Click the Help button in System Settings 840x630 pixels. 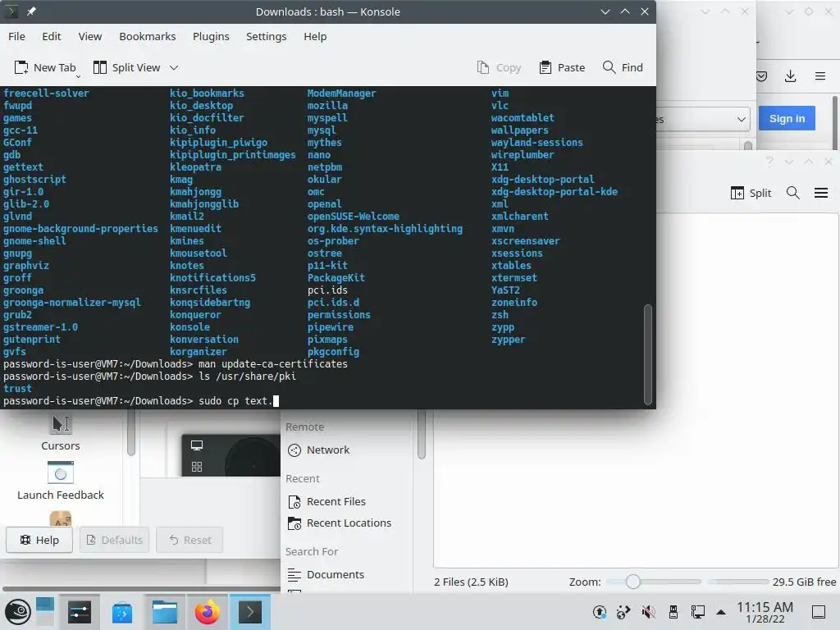coord(39,540)
